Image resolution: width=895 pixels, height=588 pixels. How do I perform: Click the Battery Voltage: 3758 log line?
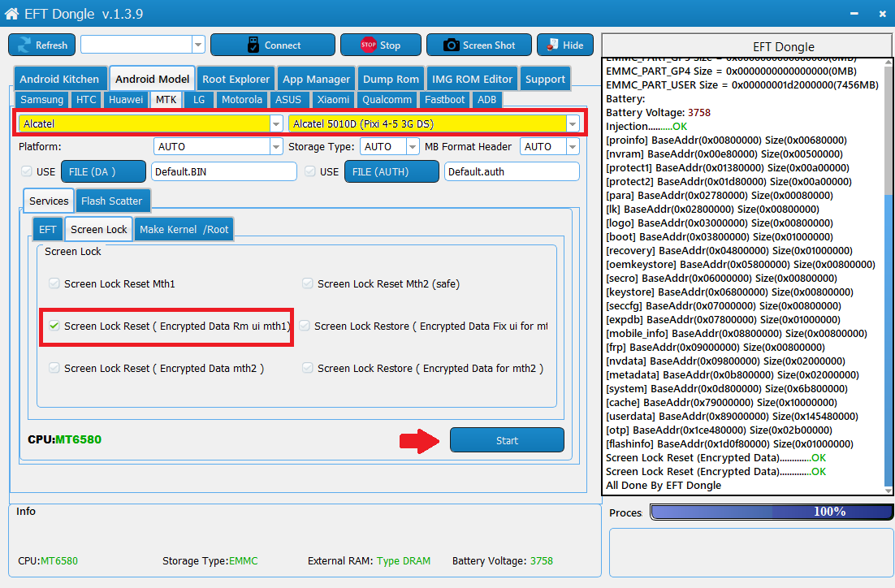(658, 112)
